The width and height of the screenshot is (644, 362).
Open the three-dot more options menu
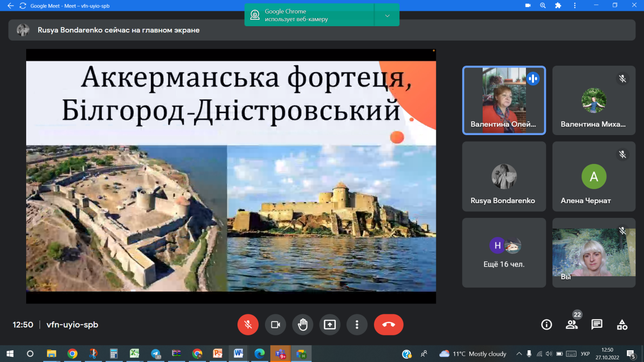(357, 325)
